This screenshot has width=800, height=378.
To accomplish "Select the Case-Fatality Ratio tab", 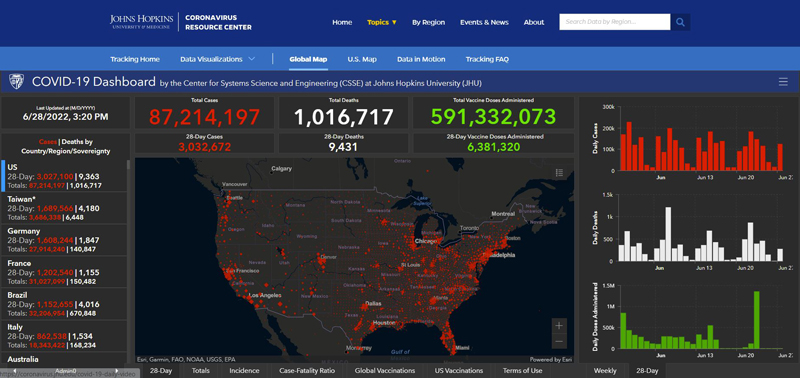I will 305,371.
